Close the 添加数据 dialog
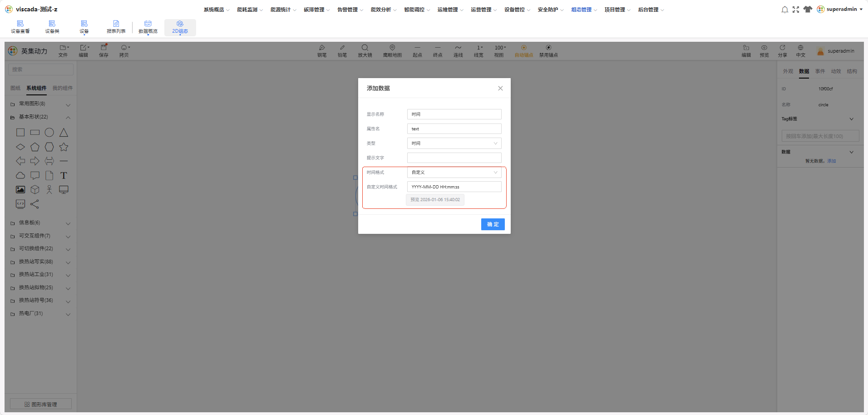The width and height of the screenshot is (868, 415). [500, 89]
